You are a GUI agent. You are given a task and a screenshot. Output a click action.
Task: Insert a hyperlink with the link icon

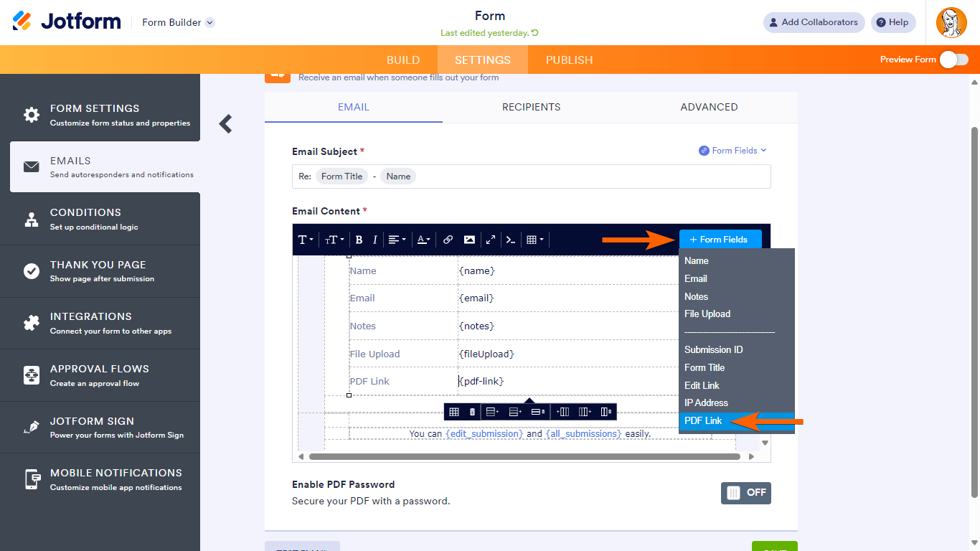448,240
